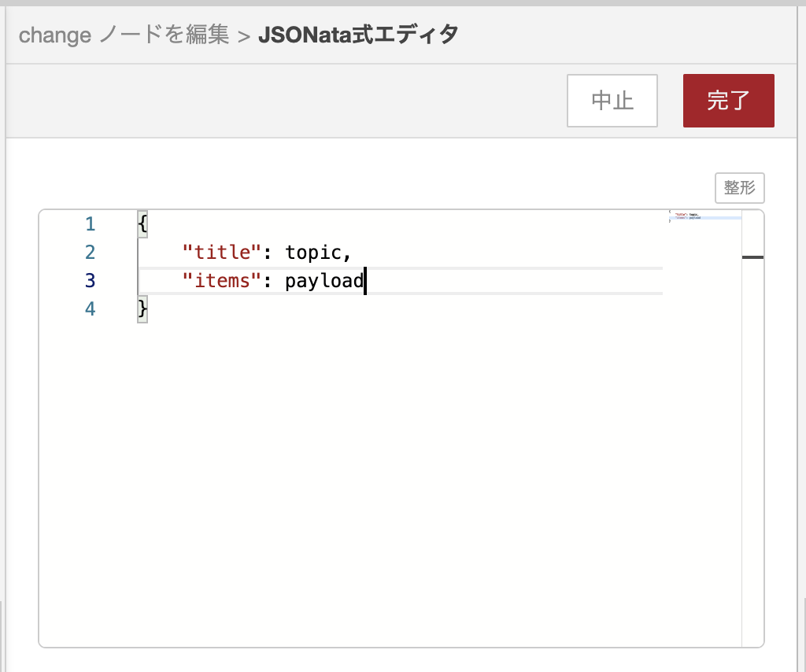This screenshot has width=806, height=672.
Task: Click the word payload in the expression
Action: click(x=324, y=280)
